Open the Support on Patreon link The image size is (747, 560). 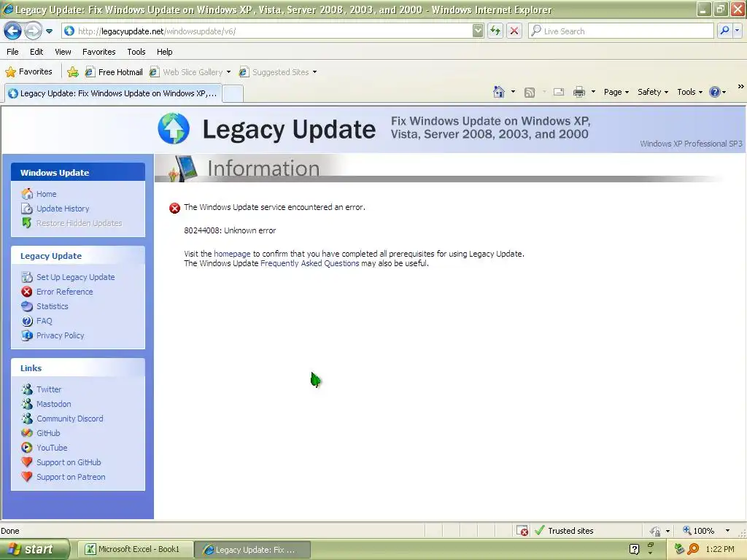[71, 477]
